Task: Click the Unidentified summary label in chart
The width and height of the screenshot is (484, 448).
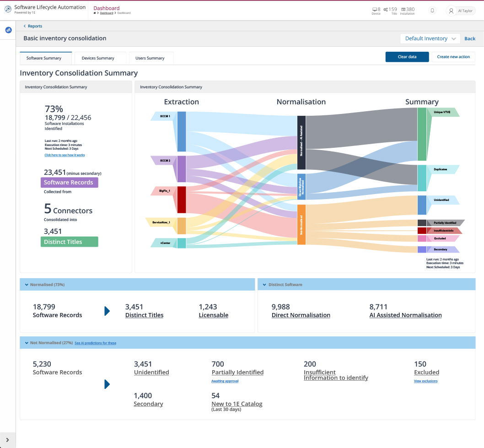Action: tap(443, 200)
